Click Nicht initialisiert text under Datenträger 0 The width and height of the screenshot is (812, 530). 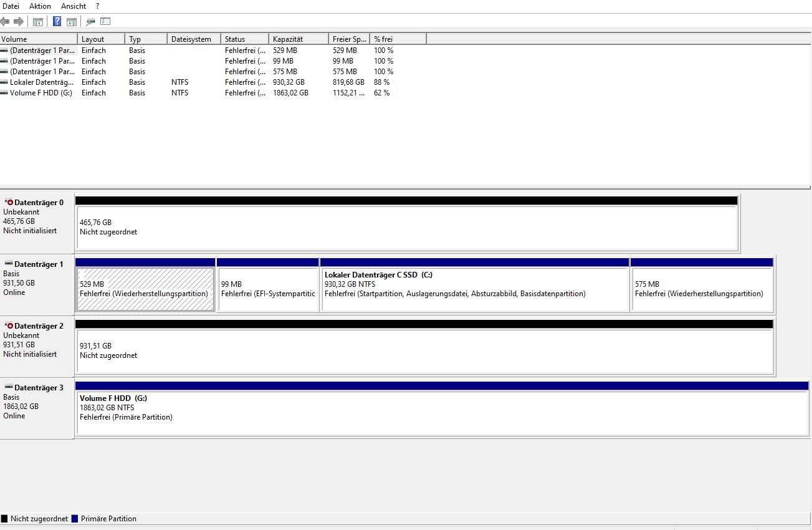pos(30,231)
